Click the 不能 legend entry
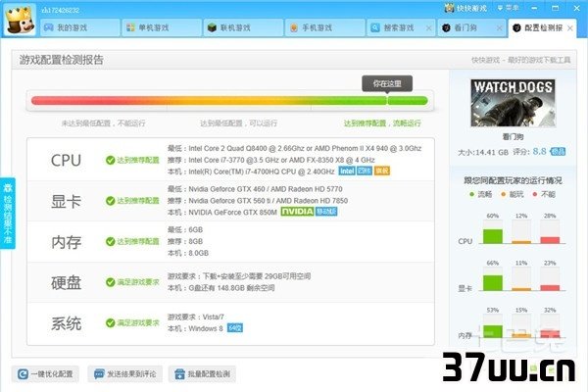The width and height of the screenshot is (588, 392). (x=544, y=194)
